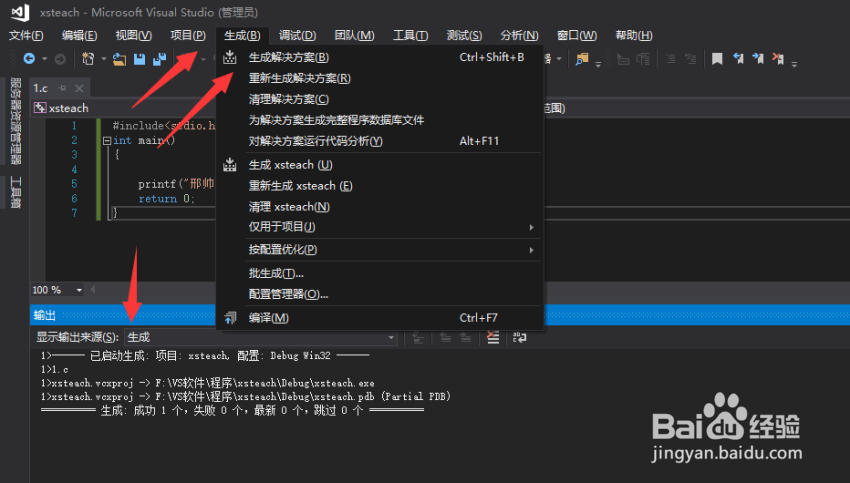Click the Find in Files folder icon

(582, 59)
